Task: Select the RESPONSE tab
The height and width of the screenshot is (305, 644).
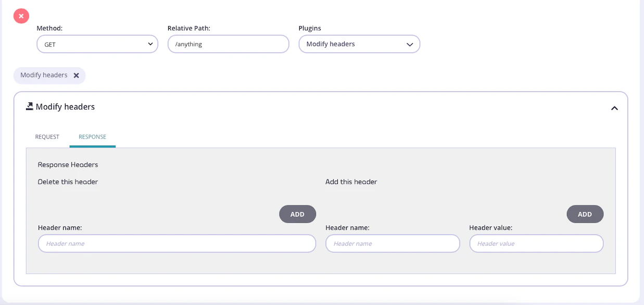Action: pos(92,136)
